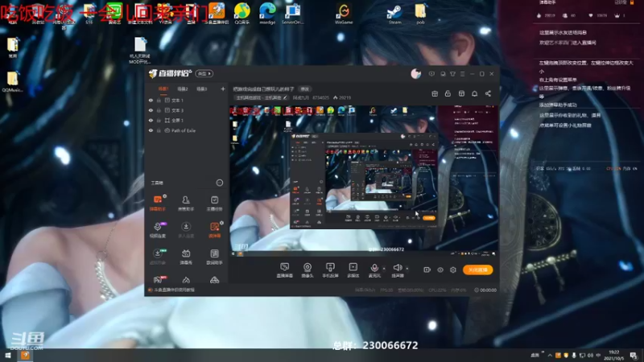
Task: Open the person-shaped assistant tool icon
Action: click(186, 203)
